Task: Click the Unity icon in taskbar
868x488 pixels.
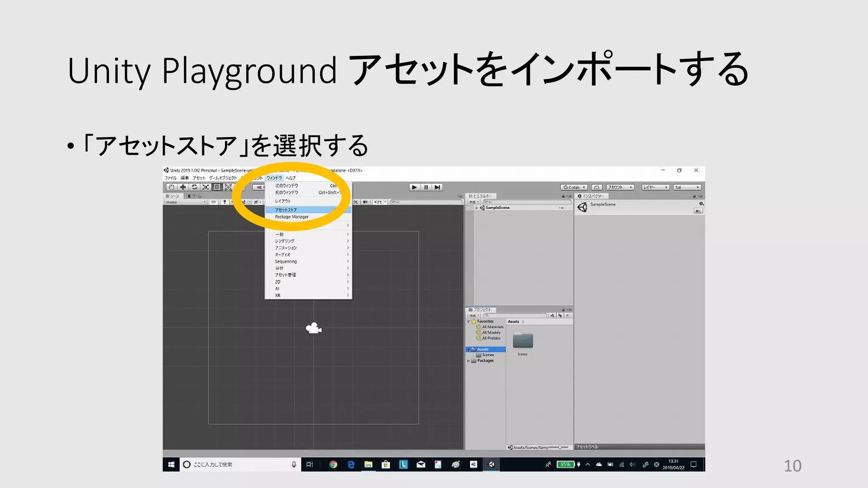Action: pos(491,464)
